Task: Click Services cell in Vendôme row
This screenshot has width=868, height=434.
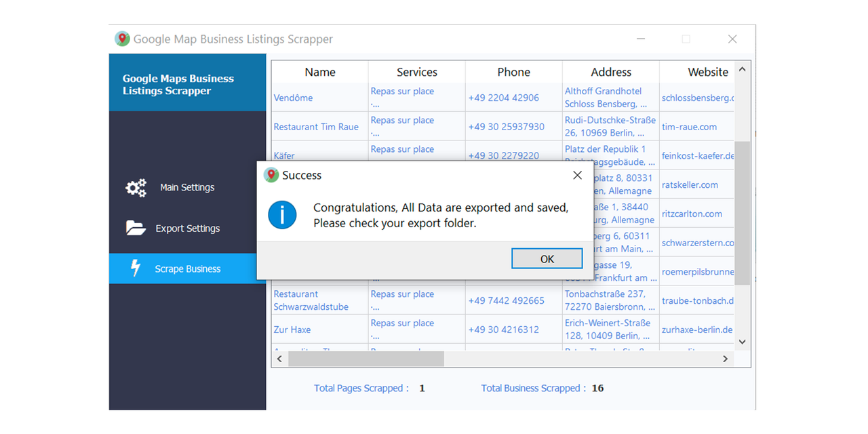Action: coord(417,98)
